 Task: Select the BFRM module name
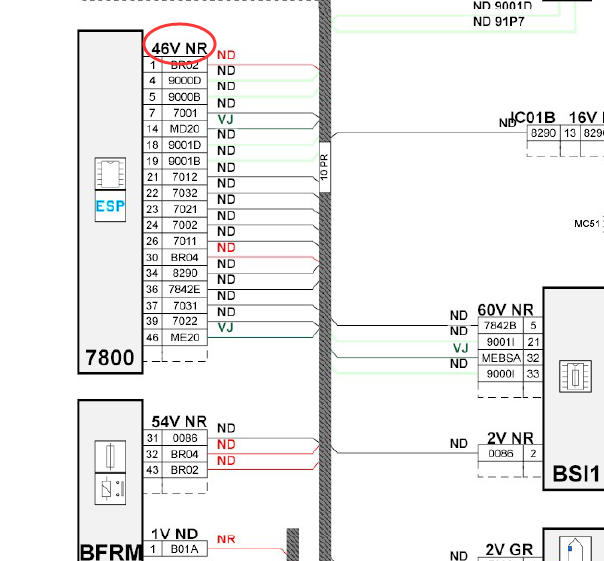[112, 552]
